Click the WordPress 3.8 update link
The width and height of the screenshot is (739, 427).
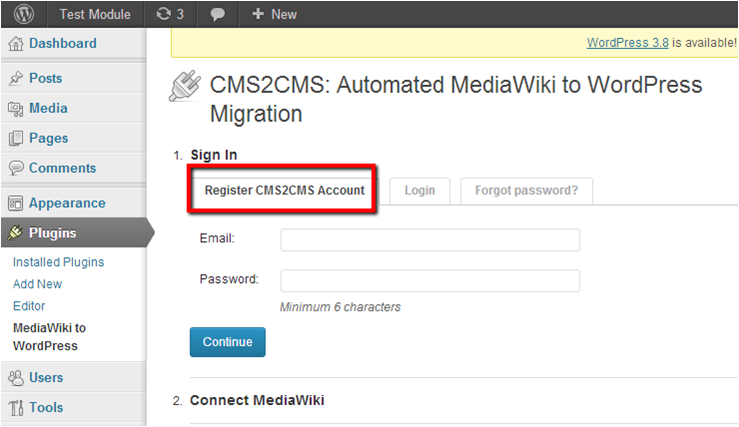point(627,42)
